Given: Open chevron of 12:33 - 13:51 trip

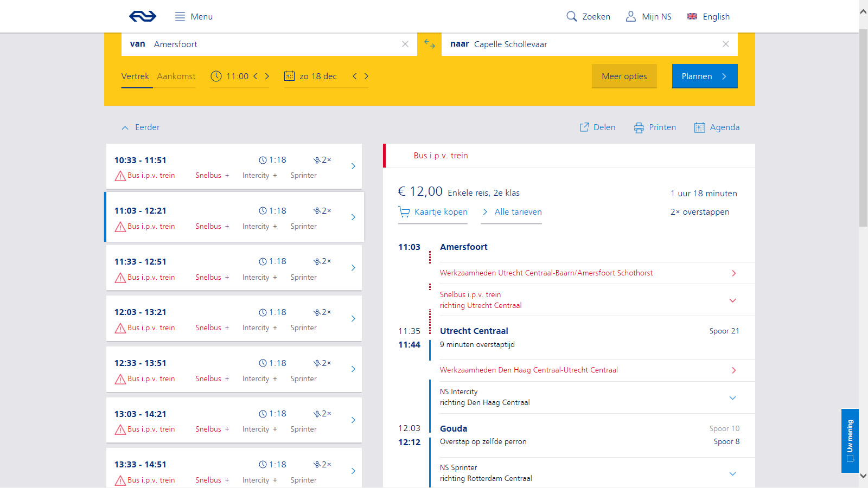Looking at the screenshot, I should (353, 369).
